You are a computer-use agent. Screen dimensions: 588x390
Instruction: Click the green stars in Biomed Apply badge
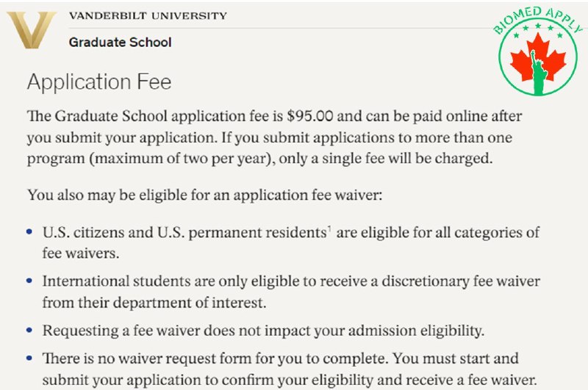click(538, 29)
